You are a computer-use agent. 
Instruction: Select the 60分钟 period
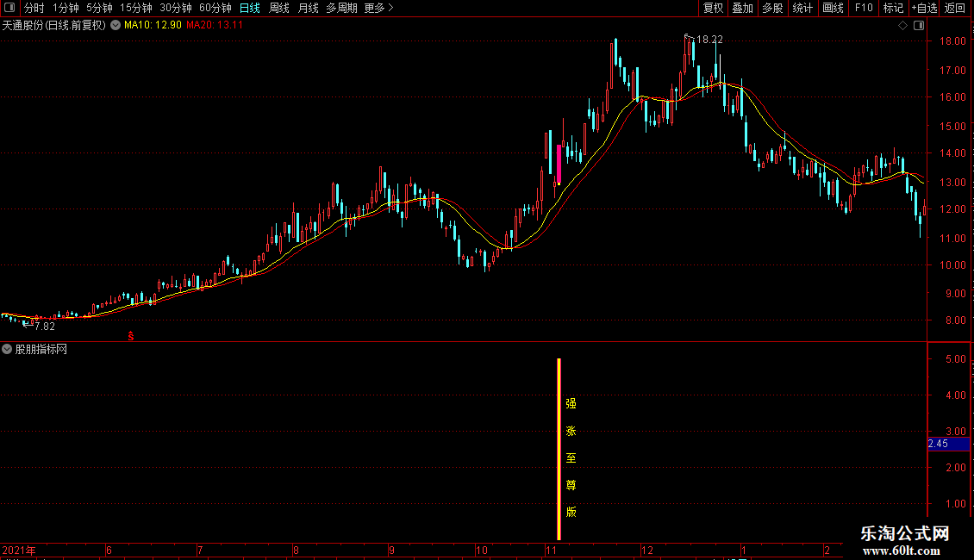coord(215,8)
